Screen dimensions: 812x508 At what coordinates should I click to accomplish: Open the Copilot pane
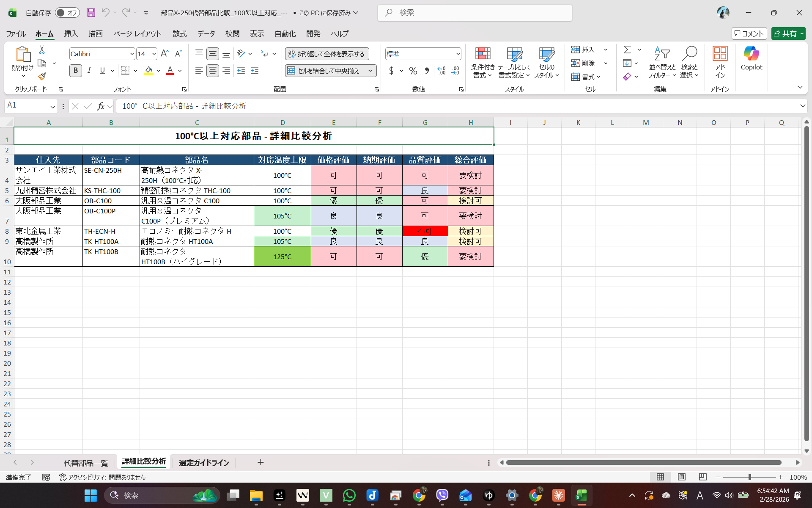[751, 58]
